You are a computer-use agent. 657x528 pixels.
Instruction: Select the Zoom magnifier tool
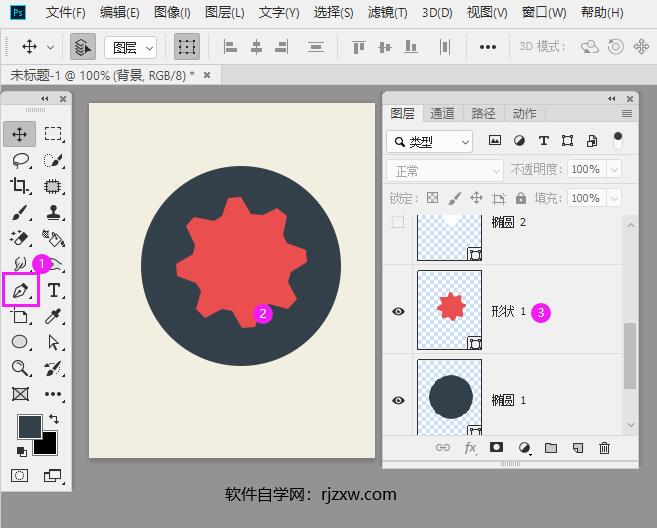tap(20, 368)
